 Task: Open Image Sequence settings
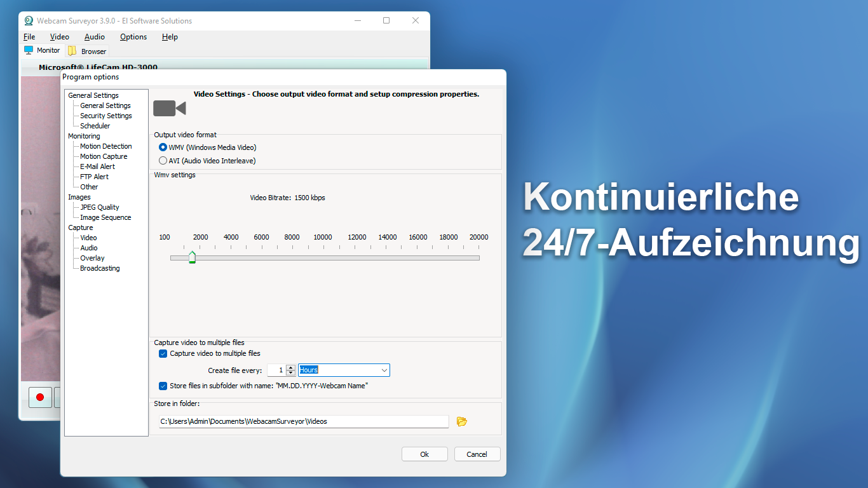[x=105, y=217]
